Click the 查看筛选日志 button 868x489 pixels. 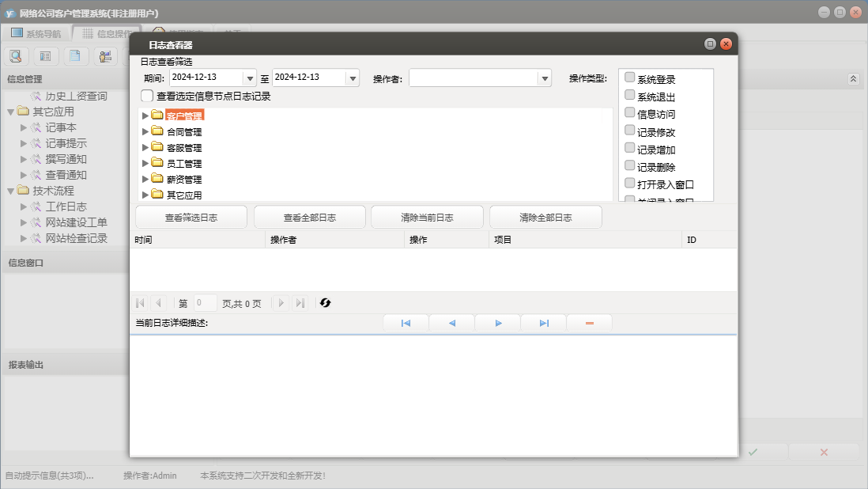pos(191,218)
